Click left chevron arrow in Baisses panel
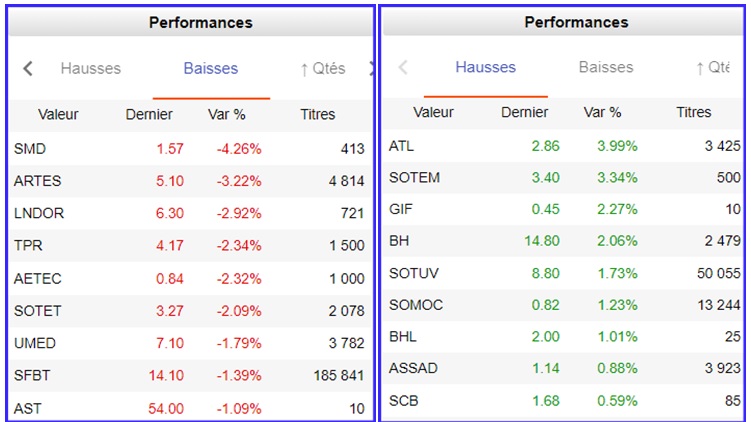 click(x=28, y=69)
